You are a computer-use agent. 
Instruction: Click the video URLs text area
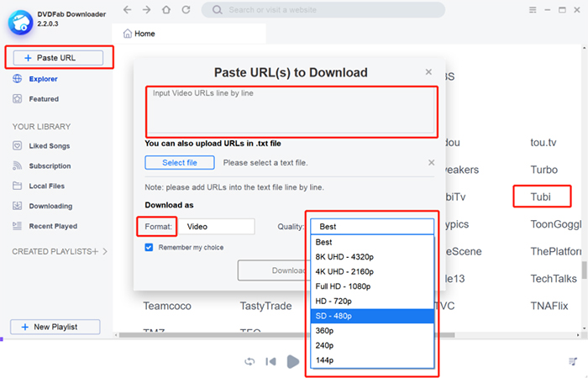(x=291, y=112)
